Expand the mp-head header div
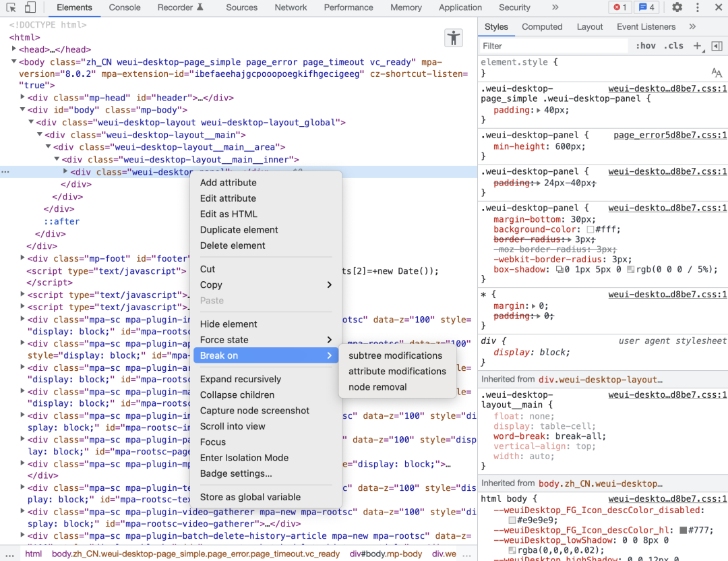 point(22,96)
